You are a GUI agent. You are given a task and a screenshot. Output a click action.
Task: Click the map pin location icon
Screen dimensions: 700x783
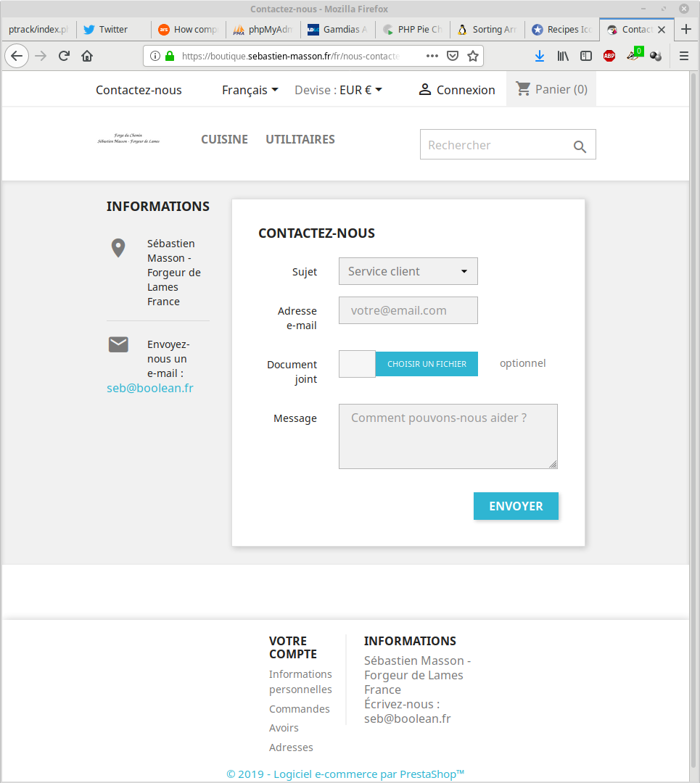point(118,248)
